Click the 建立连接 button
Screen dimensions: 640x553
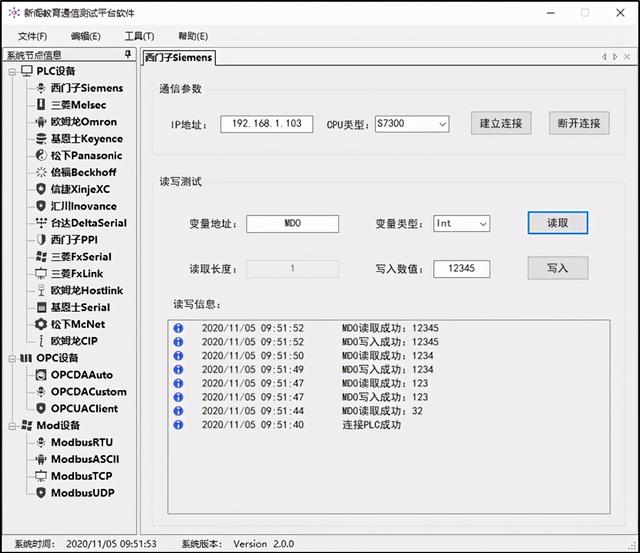[501, 124]
